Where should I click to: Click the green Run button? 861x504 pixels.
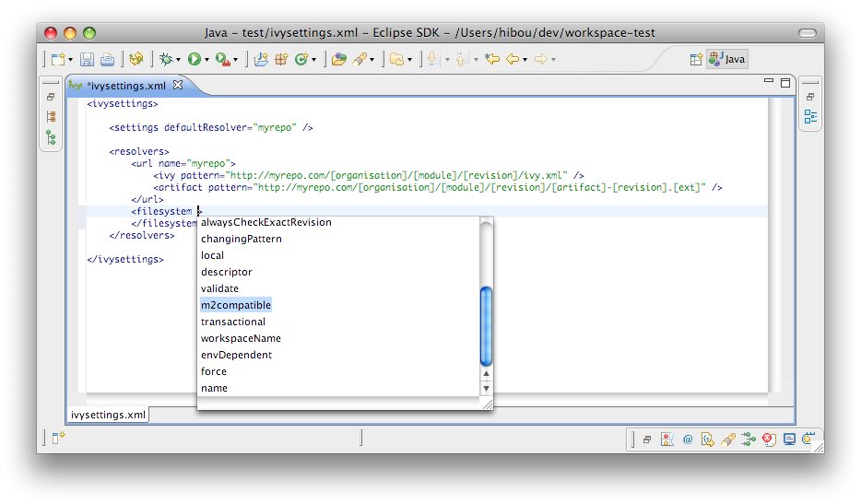[x=195, y=59]
